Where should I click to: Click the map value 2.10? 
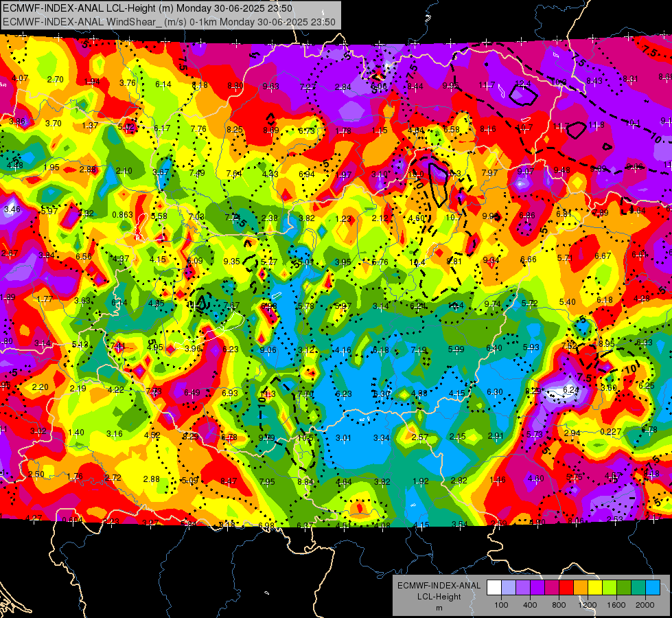124,171
